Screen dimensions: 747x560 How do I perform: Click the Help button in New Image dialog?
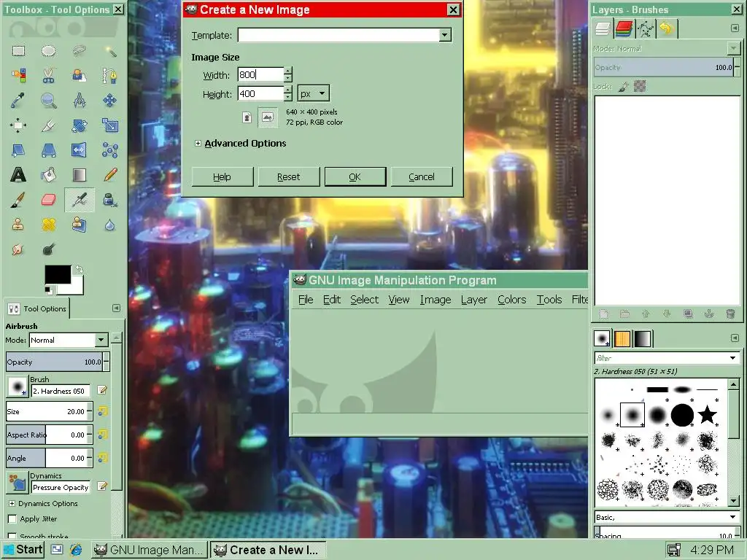coord(222,176)
